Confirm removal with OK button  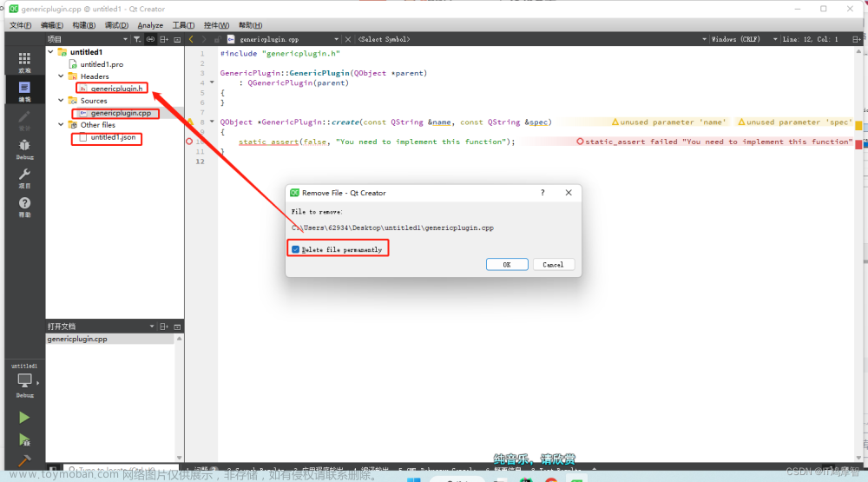pyautogui.click(x=507, y=265)
